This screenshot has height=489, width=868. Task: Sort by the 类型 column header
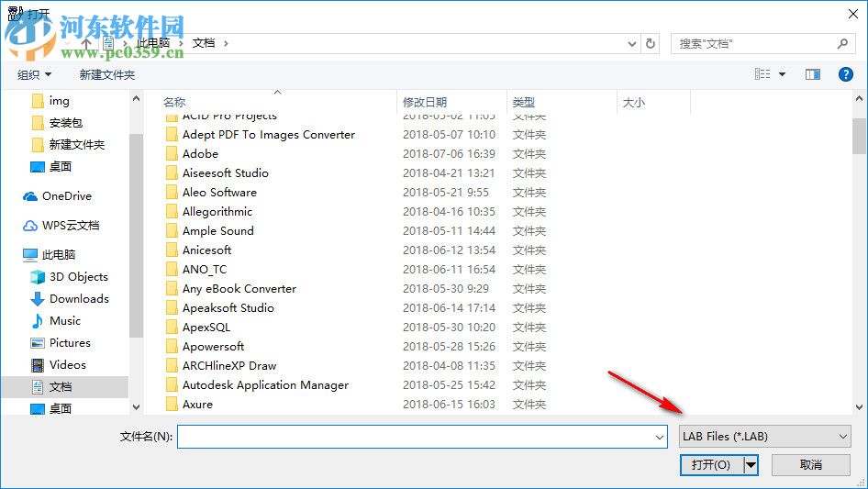(x=524, y=103)
